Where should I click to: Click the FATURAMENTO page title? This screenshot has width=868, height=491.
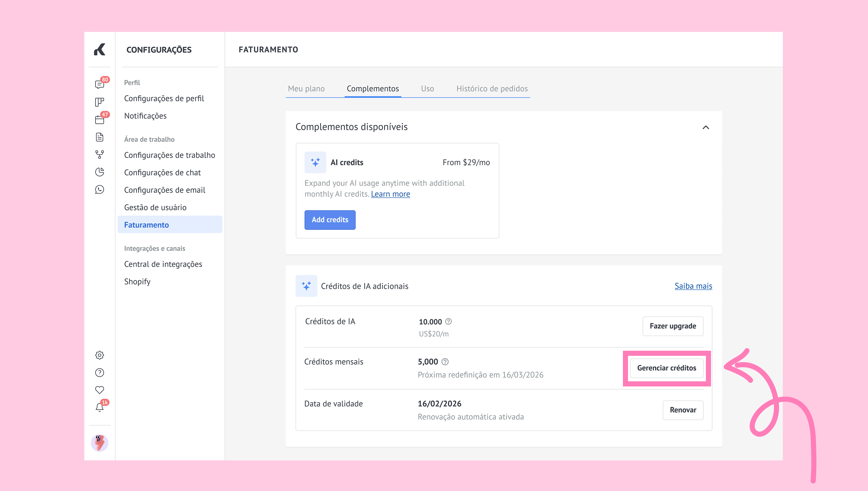pyautogui.click(x=268, y=49)
